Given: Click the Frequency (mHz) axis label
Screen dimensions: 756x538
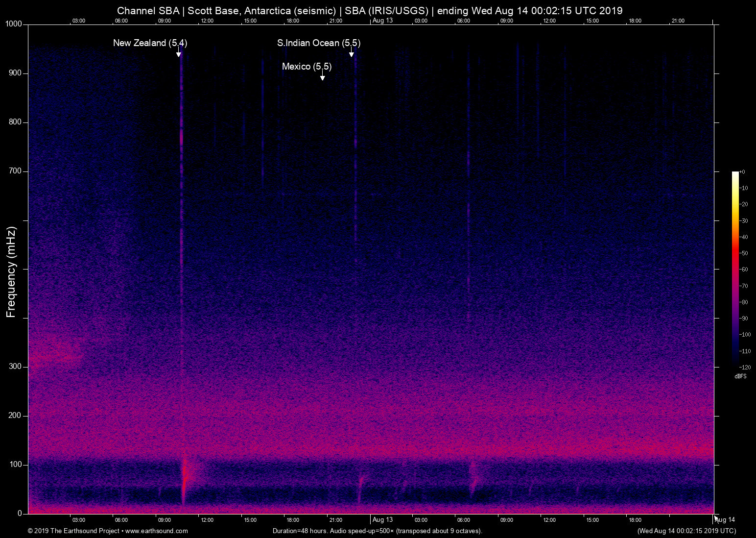Looking at the screenshot, I should coord(11,272).
